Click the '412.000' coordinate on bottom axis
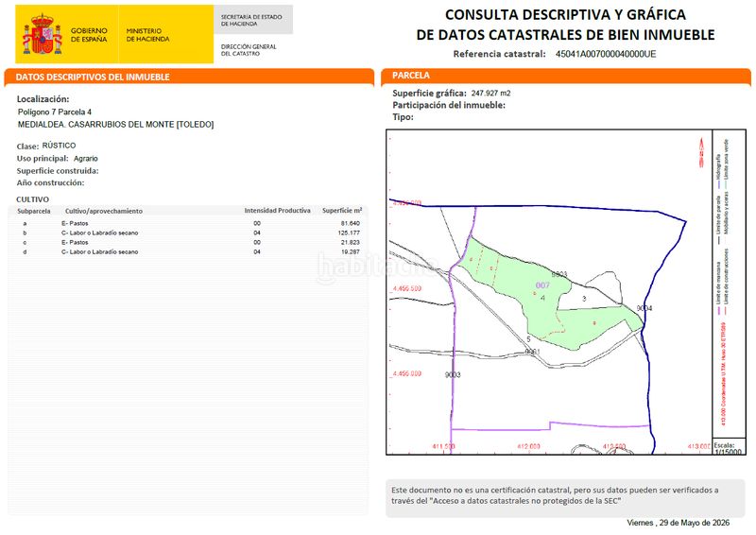This screenshot has height=535, width=756. (x=528, y=447)
